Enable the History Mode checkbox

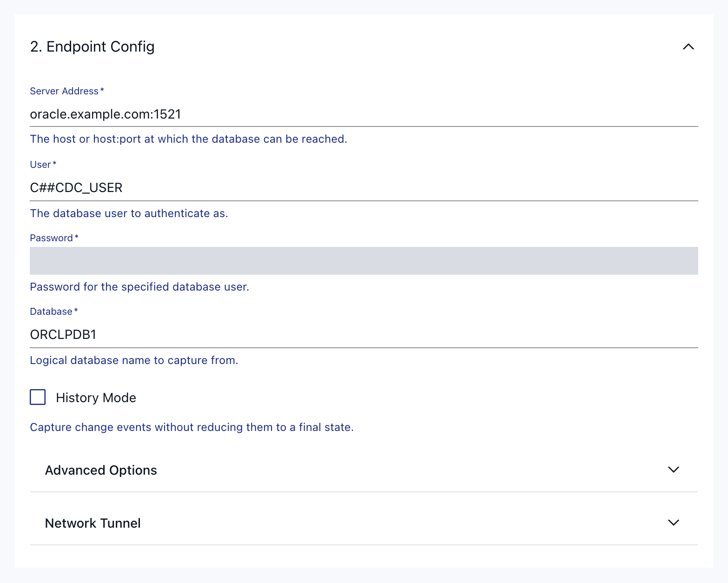point(38,397)
